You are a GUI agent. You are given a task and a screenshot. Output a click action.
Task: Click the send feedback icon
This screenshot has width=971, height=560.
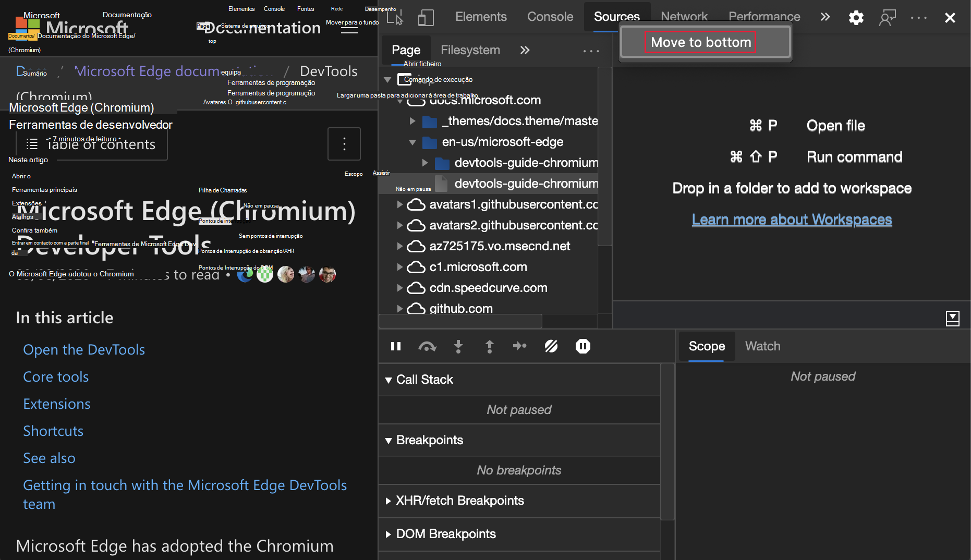tap(887, 18)
